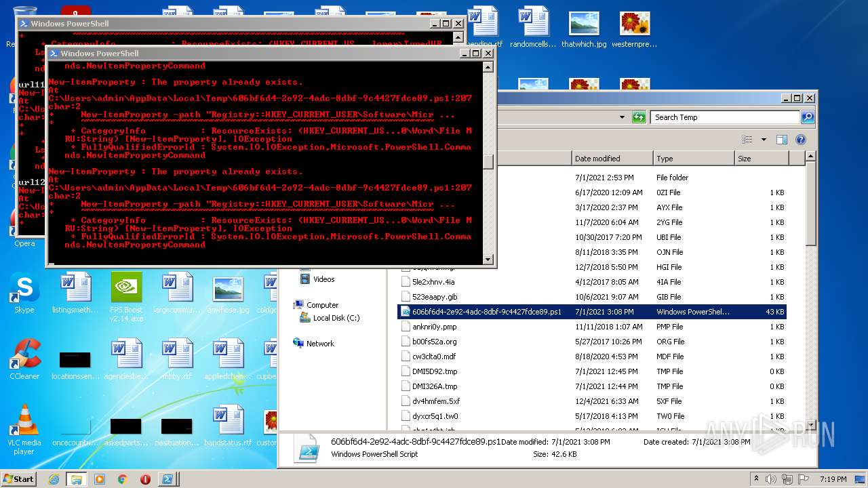
Task: Open the agenciesbe document icon
Action: 126,360
